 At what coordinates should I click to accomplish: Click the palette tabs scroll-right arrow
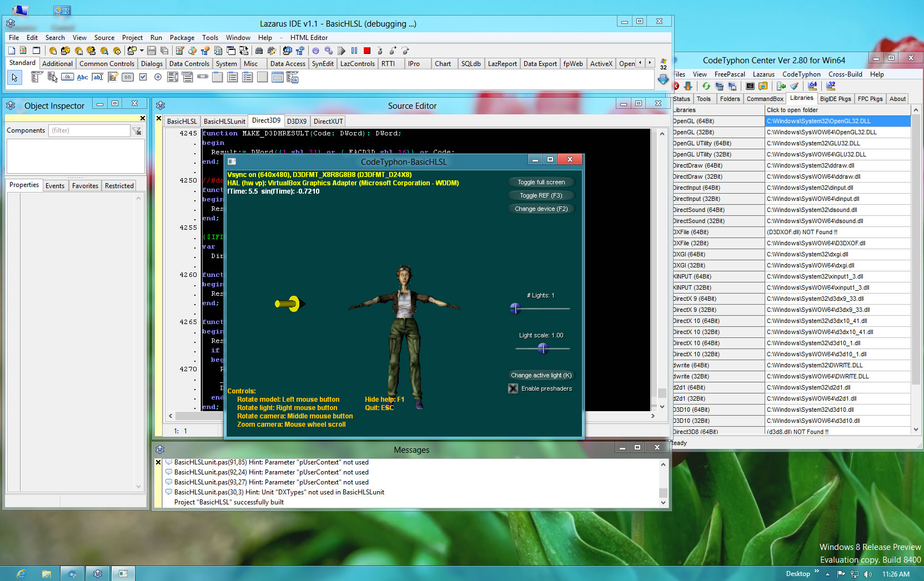(x=650, y=63)
